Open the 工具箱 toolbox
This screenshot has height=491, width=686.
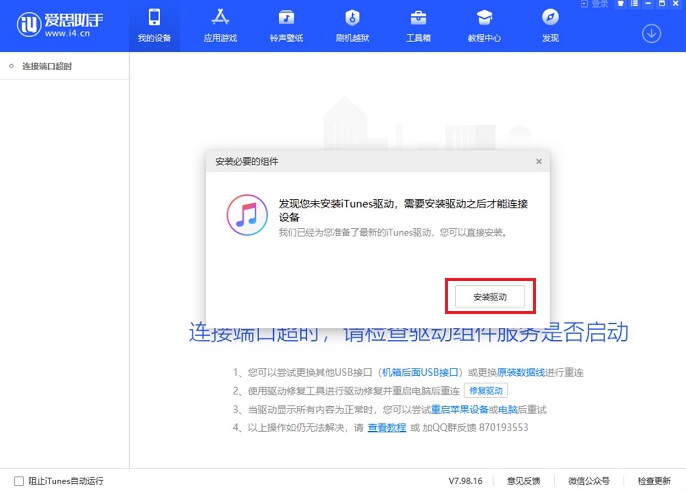418,25
